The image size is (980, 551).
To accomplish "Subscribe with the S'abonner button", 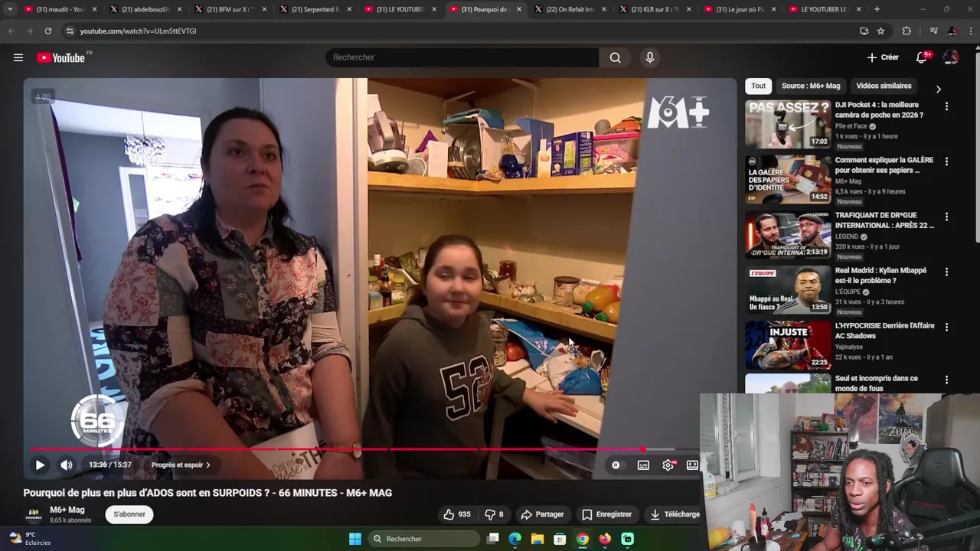I will click(x=129, y=514).
